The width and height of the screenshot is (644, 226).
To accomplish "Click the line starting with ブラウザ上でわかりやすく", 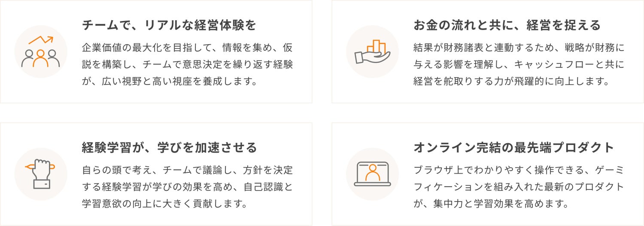I will click(x=519, y=170).
